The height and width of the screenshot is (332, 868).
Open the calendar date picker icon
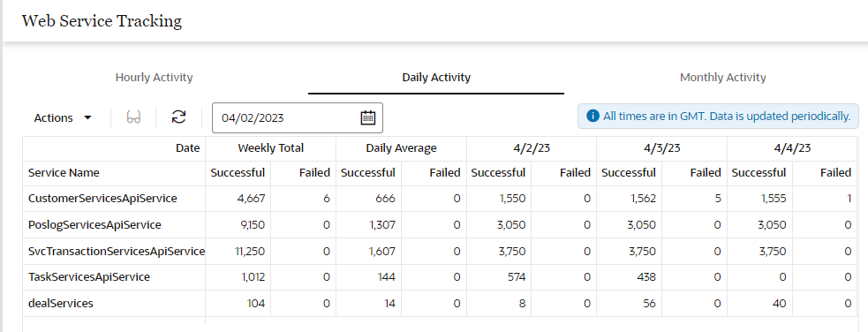(x=368, y=117)
